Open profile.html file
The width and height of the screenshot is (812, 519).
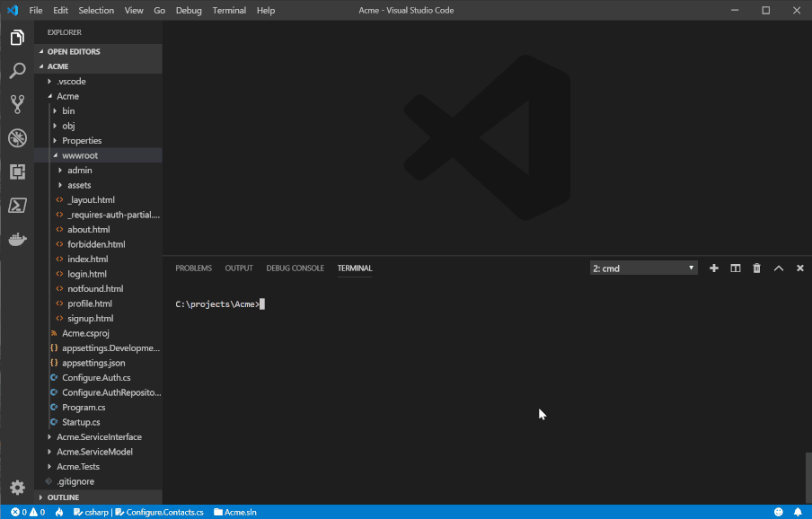click(99, 303)
